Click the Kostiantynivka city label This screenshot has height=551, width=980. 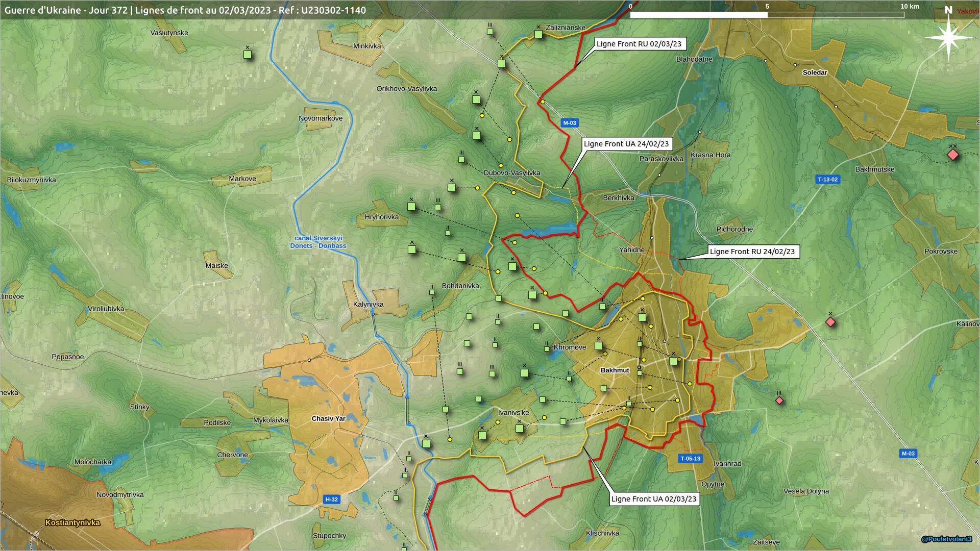click(x=72, y=523)
